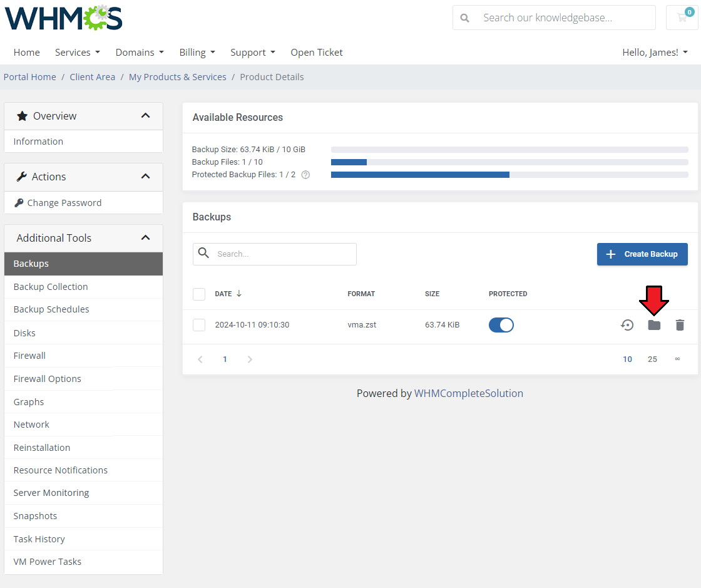
Task: Click the Create Backup button
Action: point(642,254)
